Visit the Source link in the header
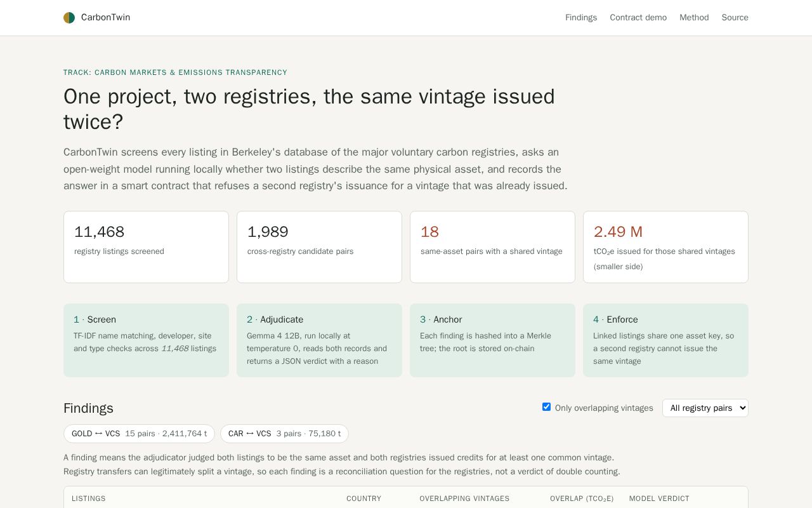This screenshot has width=812, height=508. click(735, 18)
